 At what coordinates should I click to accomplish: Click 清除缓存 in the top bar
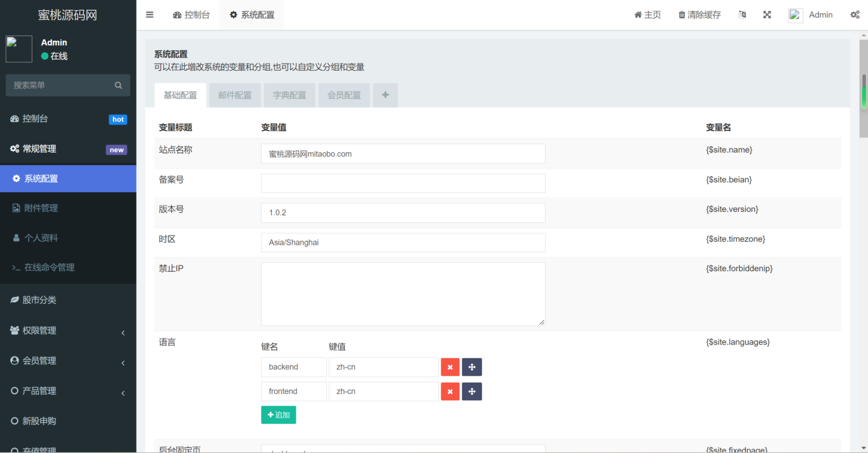click(x=699, y=15)
